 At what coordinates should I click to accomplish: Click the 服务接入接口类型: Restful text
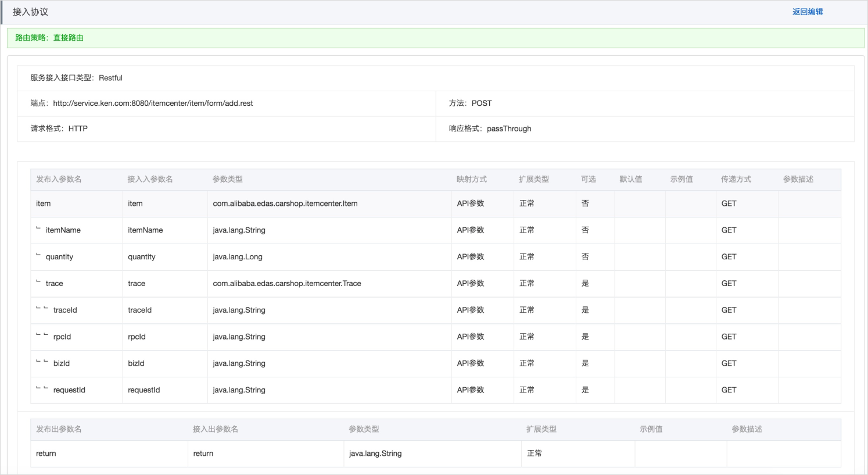76,78
